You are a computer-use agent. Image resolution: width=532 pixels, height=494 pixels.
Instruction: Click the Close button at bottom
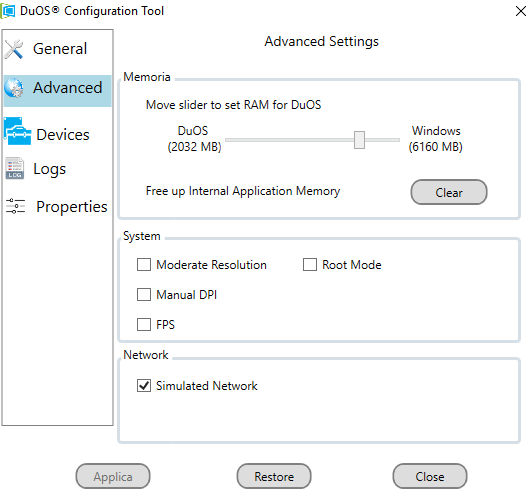430,476
